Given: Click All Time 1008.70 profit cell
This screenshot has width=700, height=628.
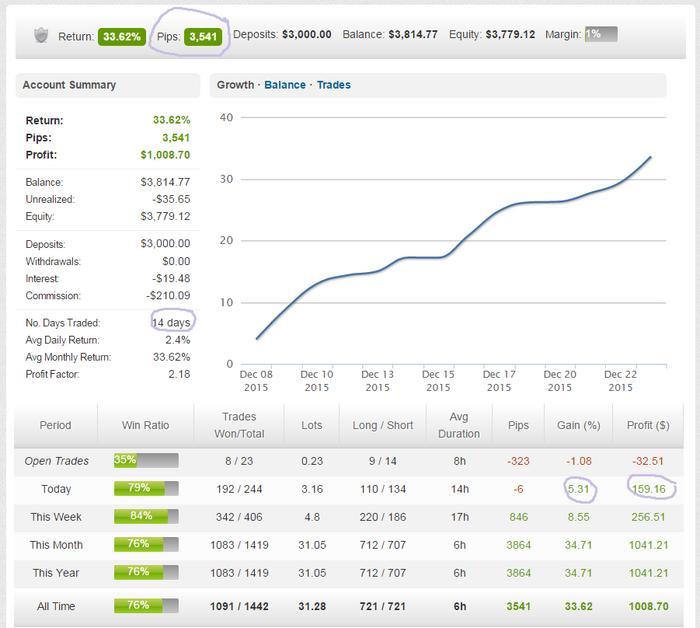Looking at the screenshot, I should coord(648,606).
